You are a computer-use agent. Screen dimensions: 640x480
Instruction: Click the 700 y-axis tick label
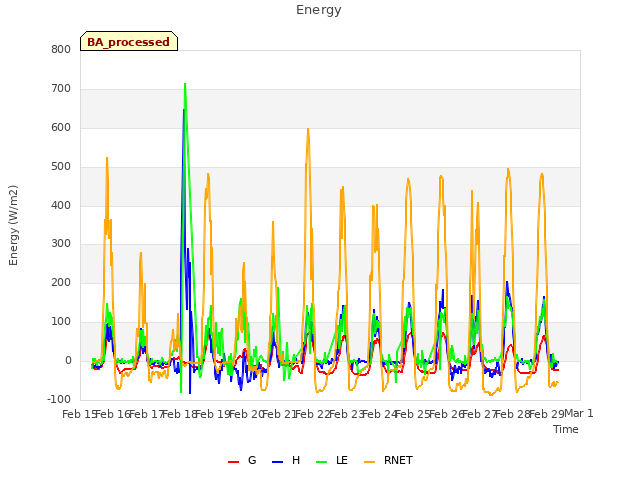click(x=61, y=89)
